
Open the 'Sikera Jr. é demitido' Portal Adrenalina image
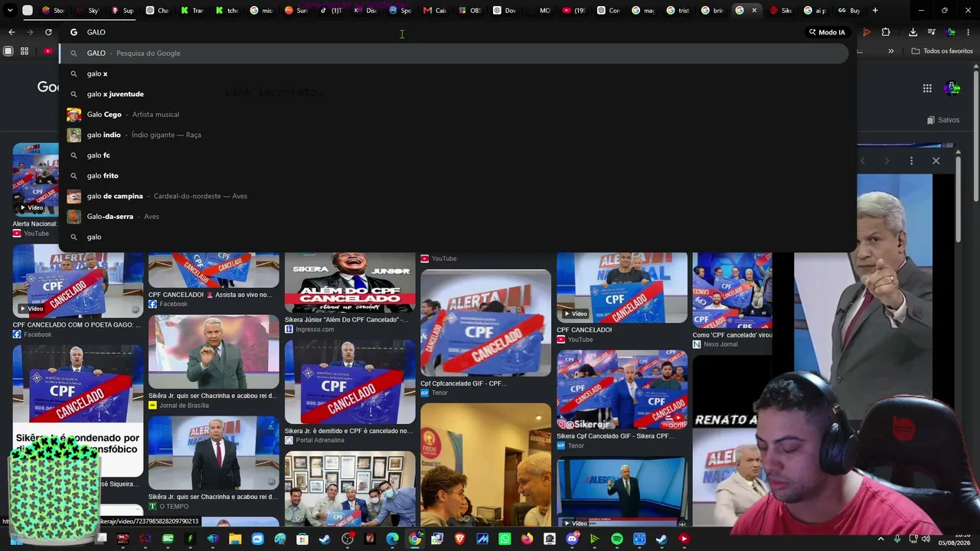tap(350, 382)
